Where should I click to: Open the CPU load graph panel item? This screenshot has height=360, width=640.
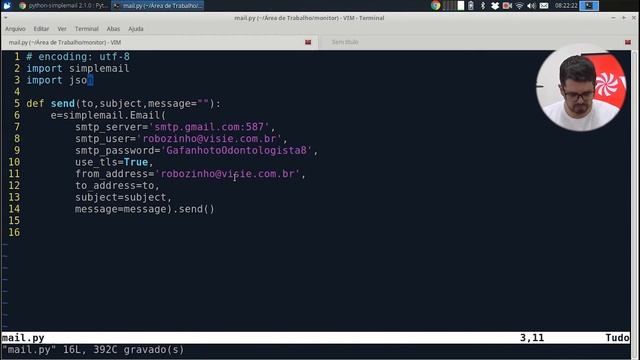[449, 5]
